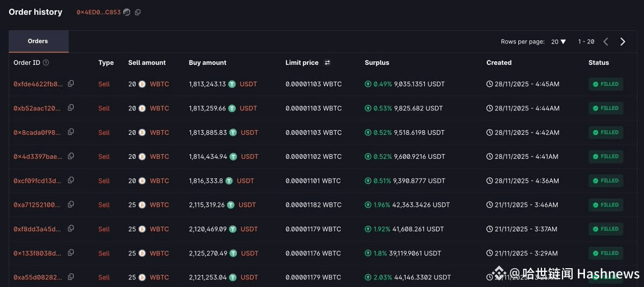Image resolution: width=644 pixels, height=287 pixels.
Task: Copy wallet address 0x4ED0...C853
Action: 138,12
